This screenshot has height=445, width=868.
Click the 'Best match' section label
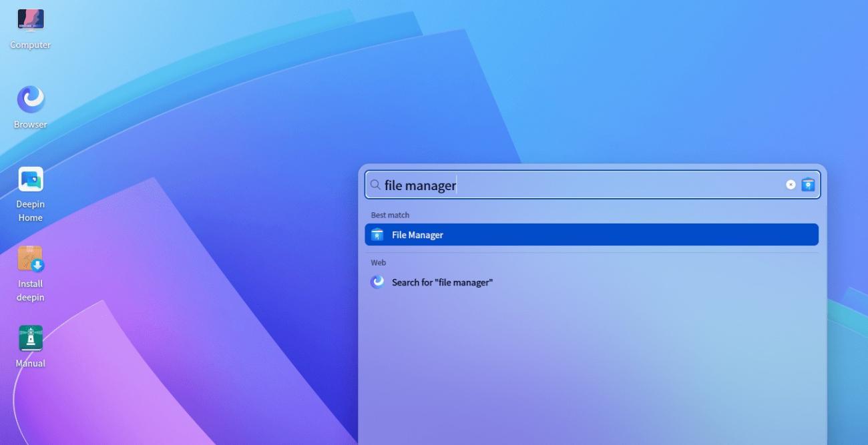tap(390, 215)
